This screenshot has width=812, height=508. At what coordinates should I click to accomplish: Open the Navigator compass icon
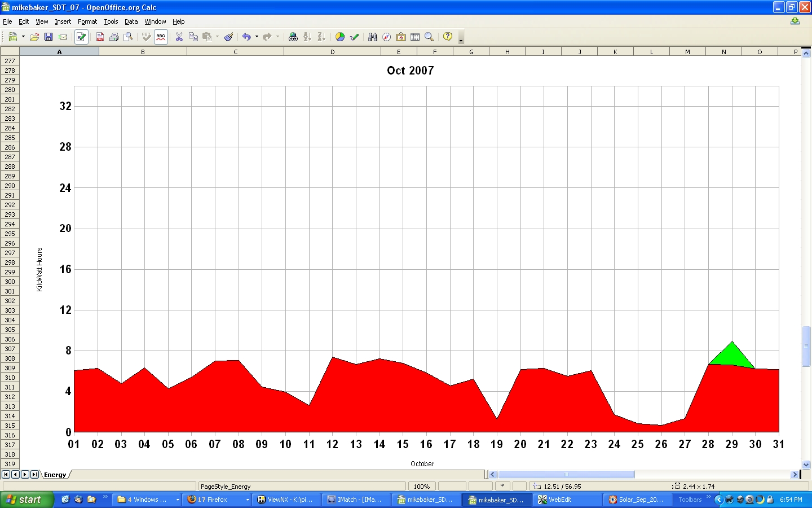pos(386,37)
